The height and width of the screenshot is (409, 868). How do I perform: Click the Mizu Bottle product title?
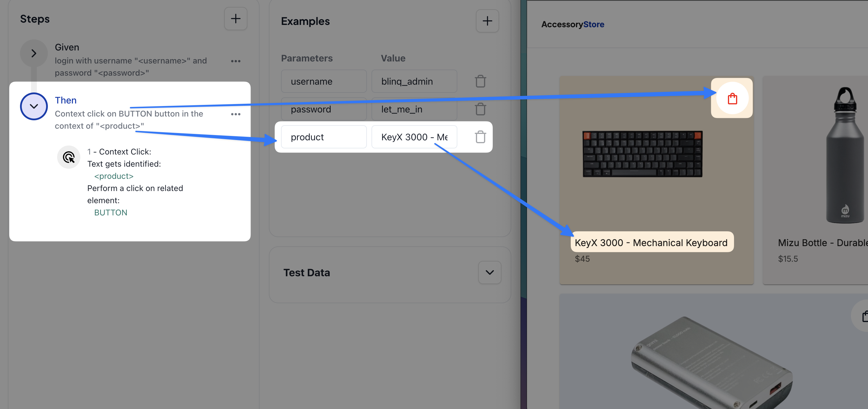tap(822, 243)
